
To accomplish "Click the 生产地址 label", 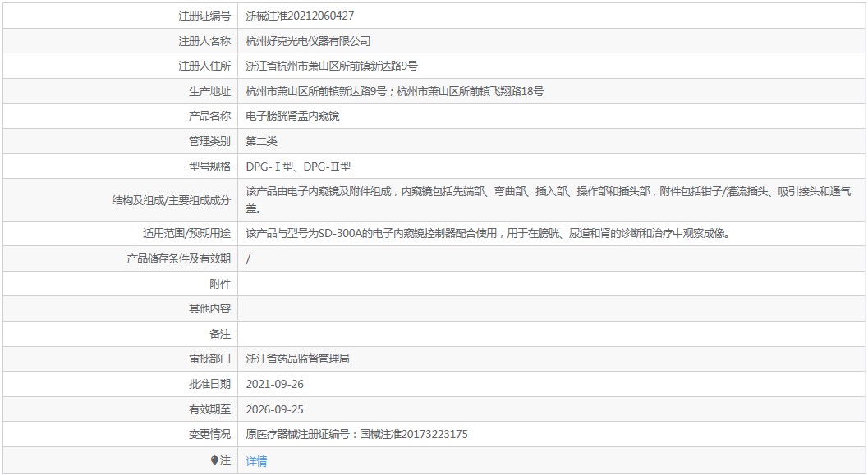I will click(x=209, y=91).
